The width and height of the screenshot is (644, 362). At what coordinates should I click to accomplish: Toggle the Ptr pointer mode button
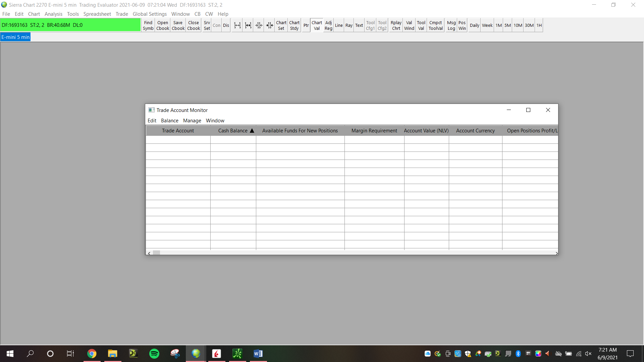[x=306, y=25]
